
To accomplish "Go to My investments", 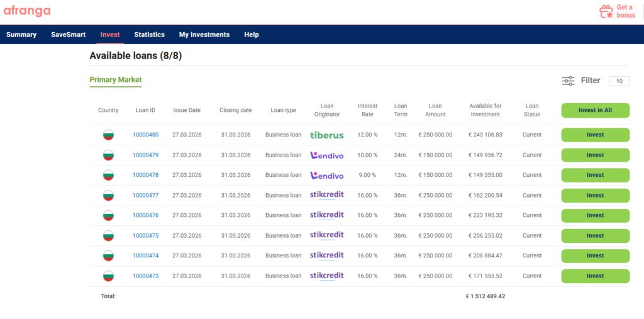I will 204,35.
